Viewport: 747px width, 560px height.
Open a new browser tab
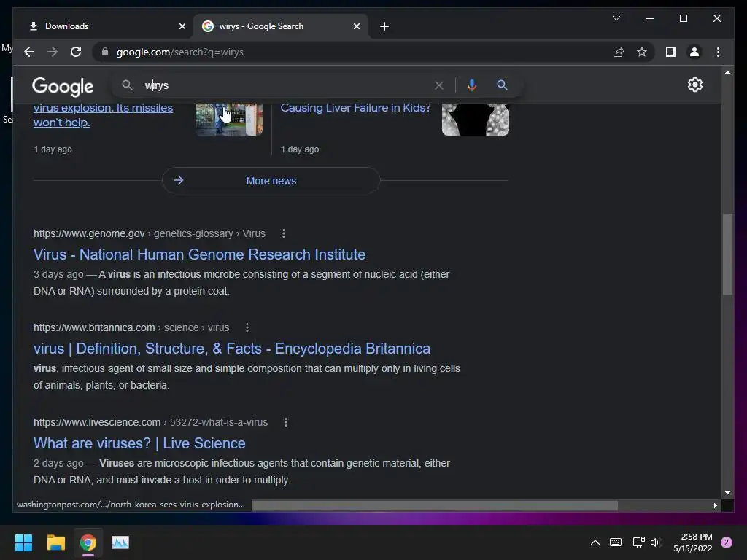click(384, 26)
